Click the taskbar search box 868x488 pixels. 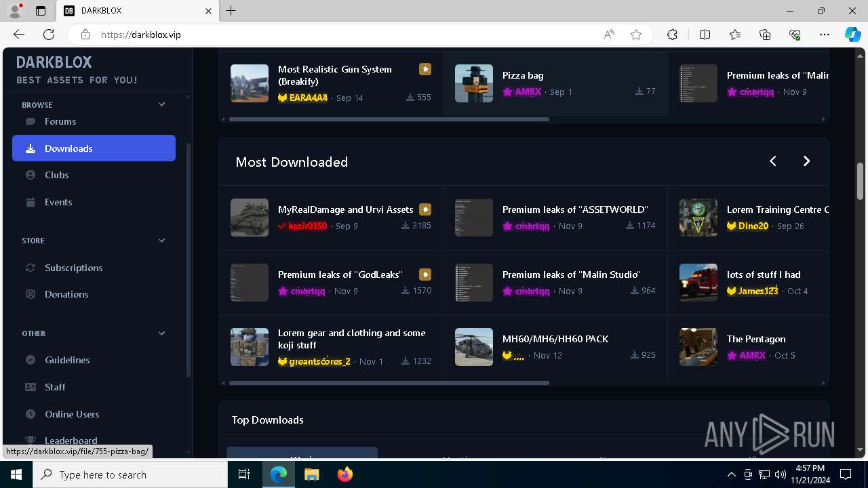pyautogui.click(x=130, y=474)
